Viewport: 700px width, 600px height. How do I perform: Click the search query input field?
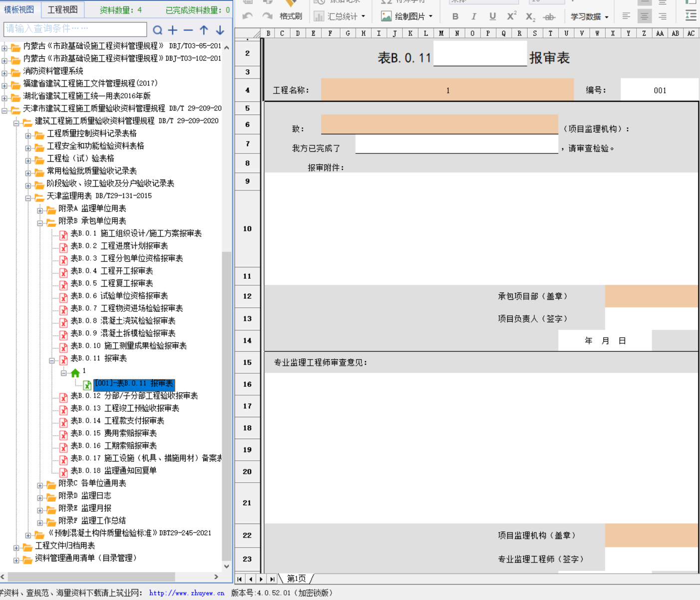pyautogui.click(x=75, y=29)
